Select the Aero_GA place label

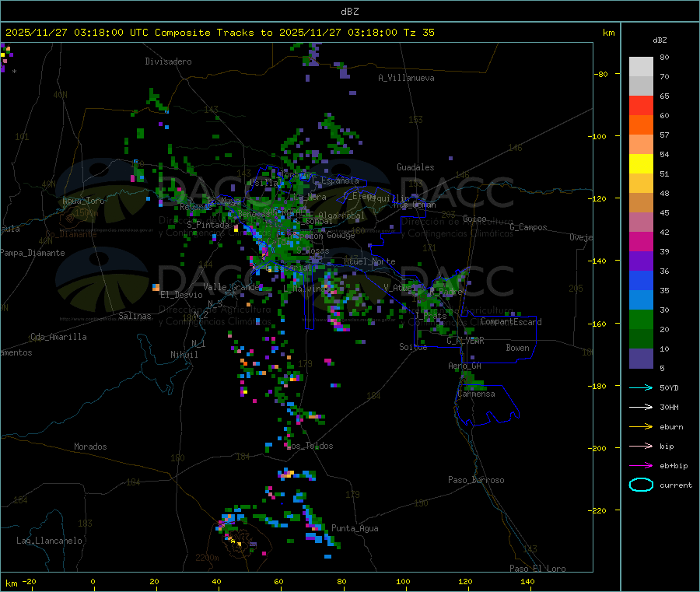tap(465, 366)
